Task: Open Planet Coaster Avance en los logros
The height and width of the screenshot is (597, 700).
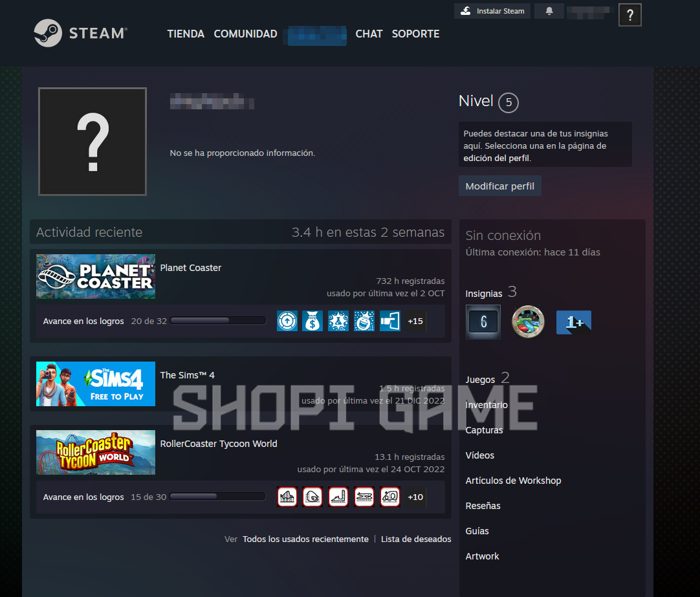Action: (x=83, y=321)
